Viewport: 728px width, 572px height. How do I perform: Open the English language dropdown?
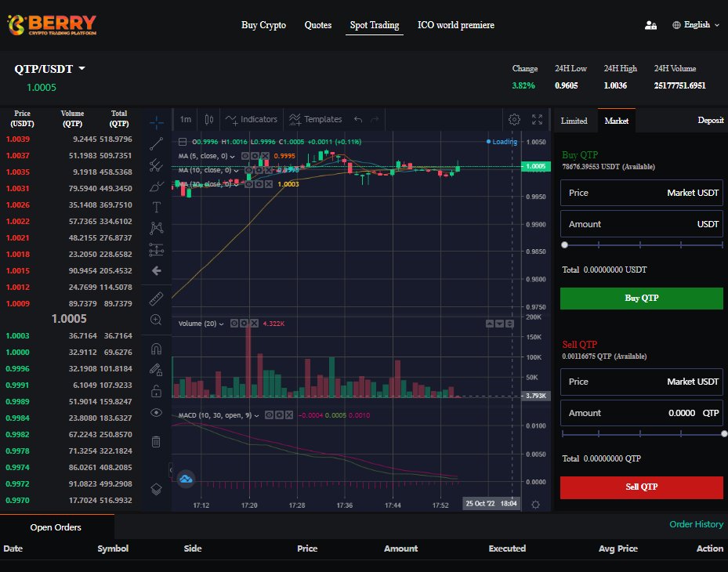696,25
